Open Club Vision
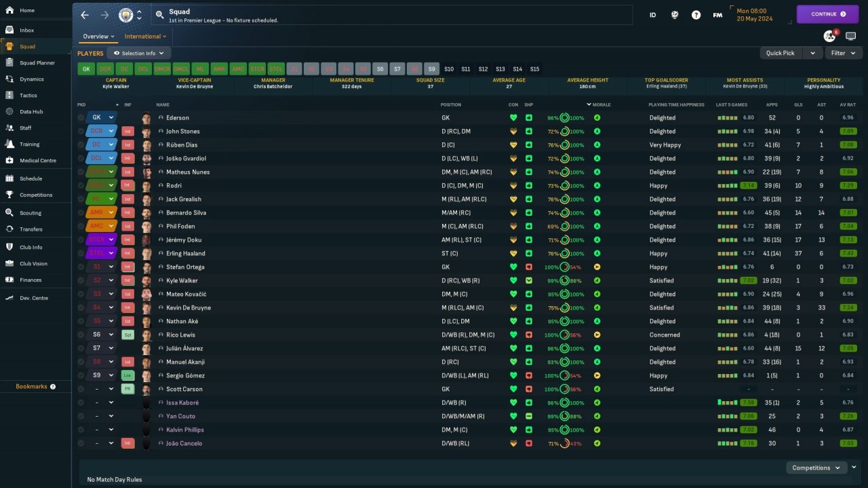The width and height of the screenshot is (868, 488). click(x=33, y=263)
